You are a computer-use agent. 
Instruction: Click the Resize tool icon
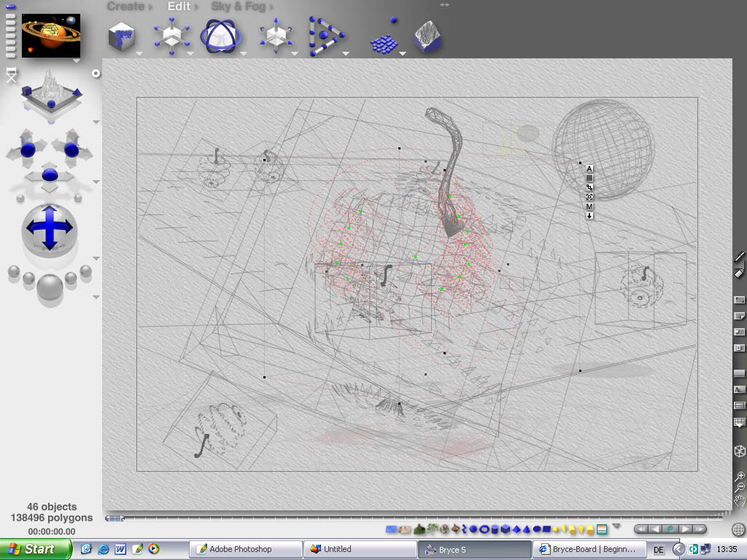click(172, 36)
